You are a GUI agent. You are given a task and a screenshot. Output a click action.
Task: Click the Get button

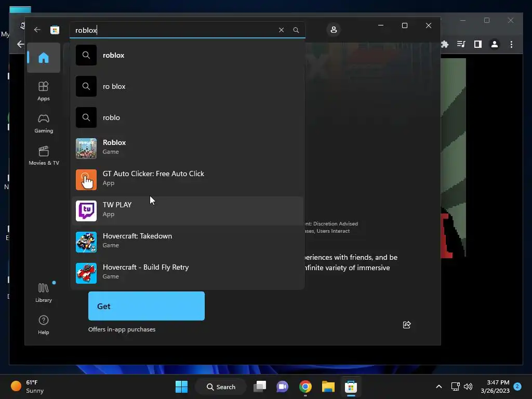[x=146, y=306]
